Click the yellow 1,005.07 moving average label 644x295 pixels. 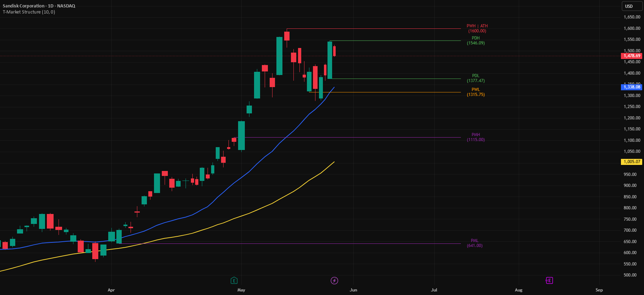pos(632,162)
